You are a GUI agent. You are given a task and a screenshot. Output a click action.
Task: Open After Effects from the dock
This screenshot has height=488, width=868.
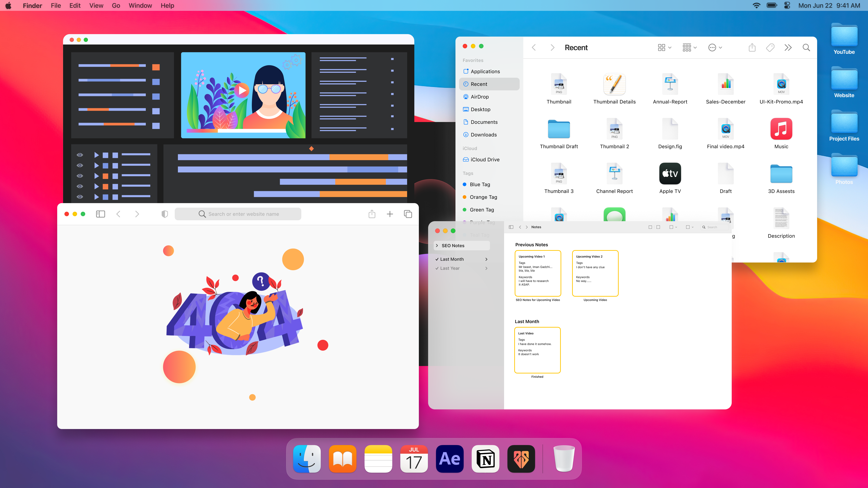[450, 459]
